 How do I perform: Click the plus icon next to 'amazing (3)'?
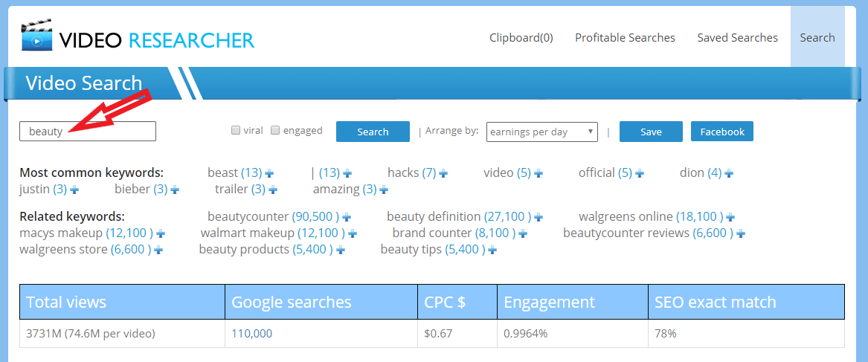[384, 190]
